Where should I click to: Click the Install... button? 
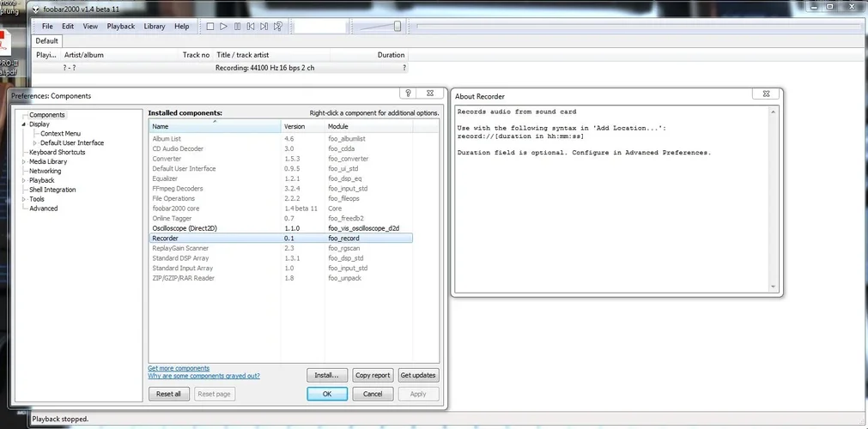coord(327,375)
